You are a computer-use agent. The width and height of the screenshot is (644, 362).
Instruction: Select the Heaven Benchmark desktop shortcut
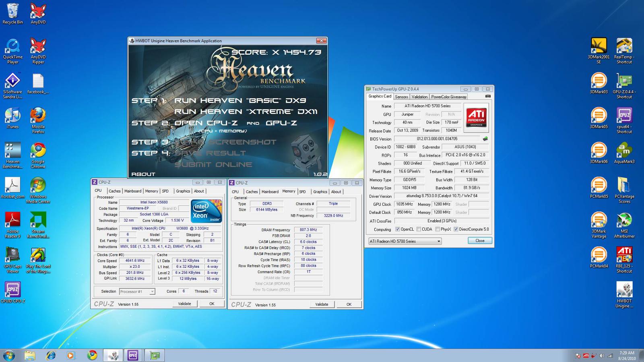tap(12, 155)
